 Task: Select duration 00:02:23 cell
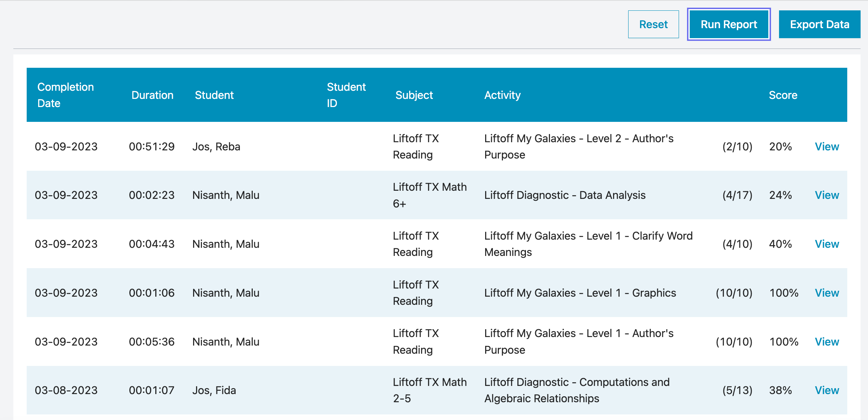pos(152,195)
